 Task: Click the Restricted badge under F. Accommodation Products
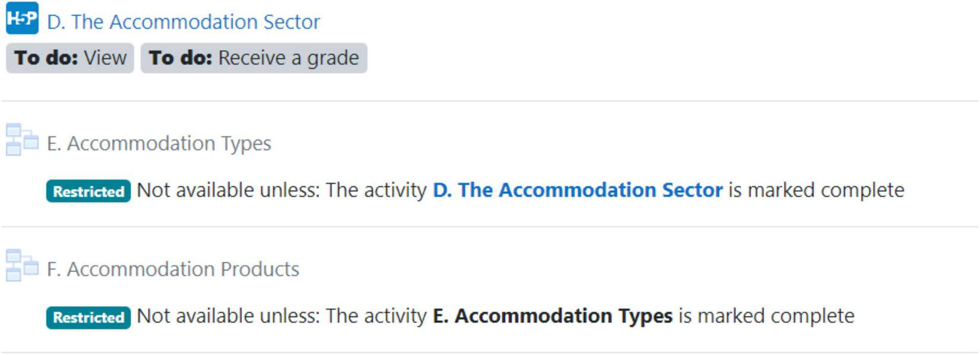[88, 318]
